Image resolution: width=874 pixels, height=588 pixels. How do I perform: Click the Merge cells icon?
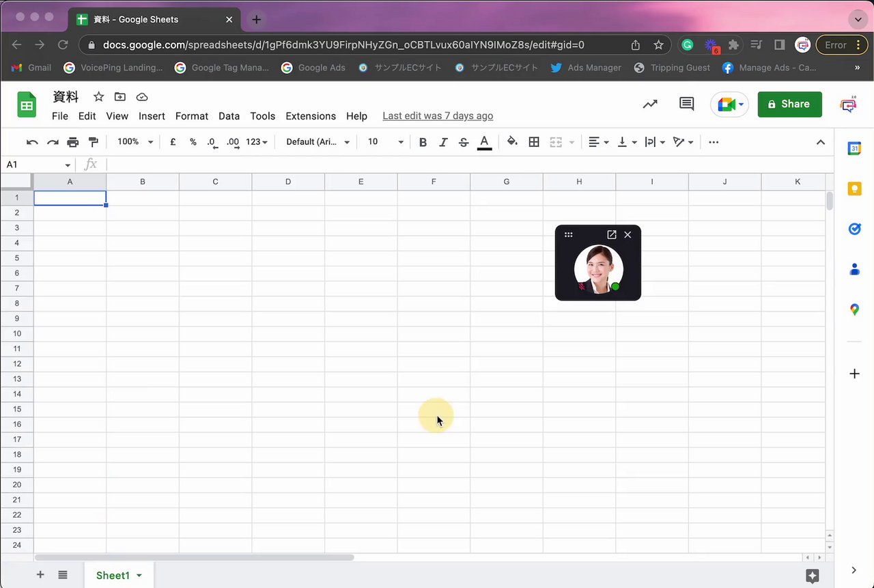coord(556,142)
